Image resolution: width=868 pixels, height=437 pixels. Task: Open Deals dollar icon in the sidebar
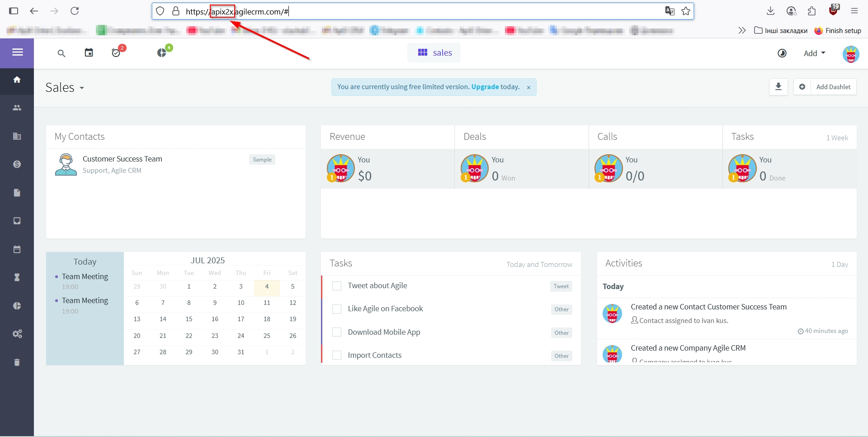(17, 164)
